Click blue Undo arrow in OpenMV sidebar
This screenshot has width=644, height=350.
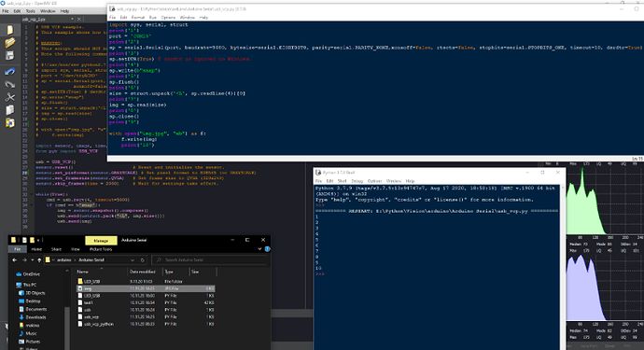[x=10, y=72]
